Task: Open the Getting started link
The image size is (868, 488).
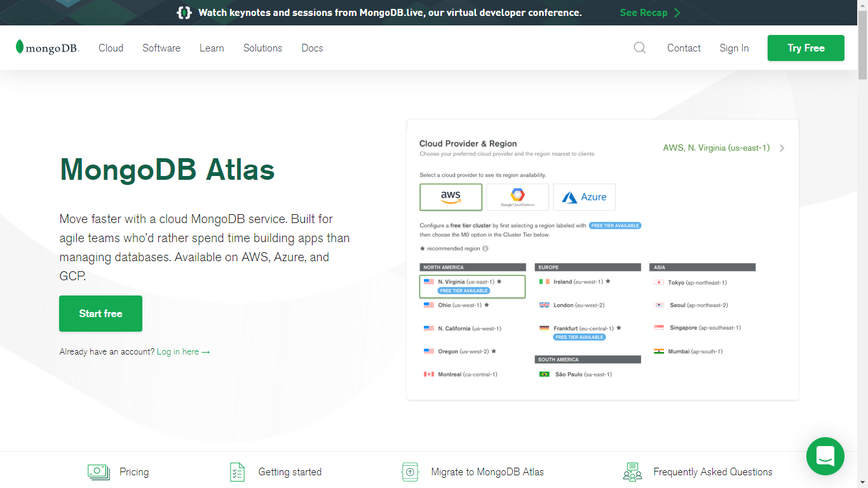Action: click(x=290, y=471)
